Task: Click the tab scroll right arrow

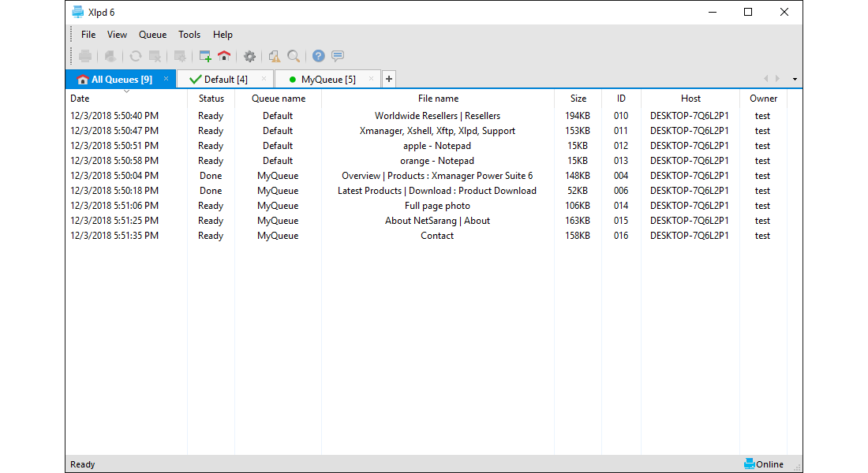Action: (x=778, y=79)
